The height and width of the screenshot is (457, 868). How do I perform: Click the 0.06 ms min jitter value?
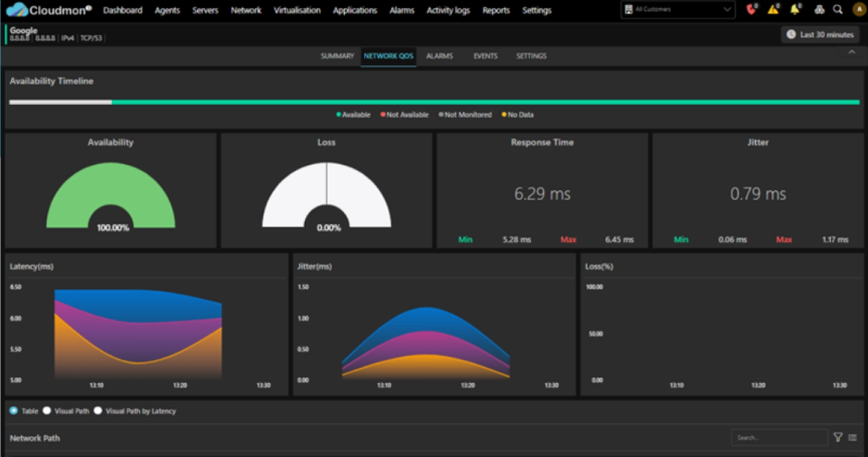732,240
